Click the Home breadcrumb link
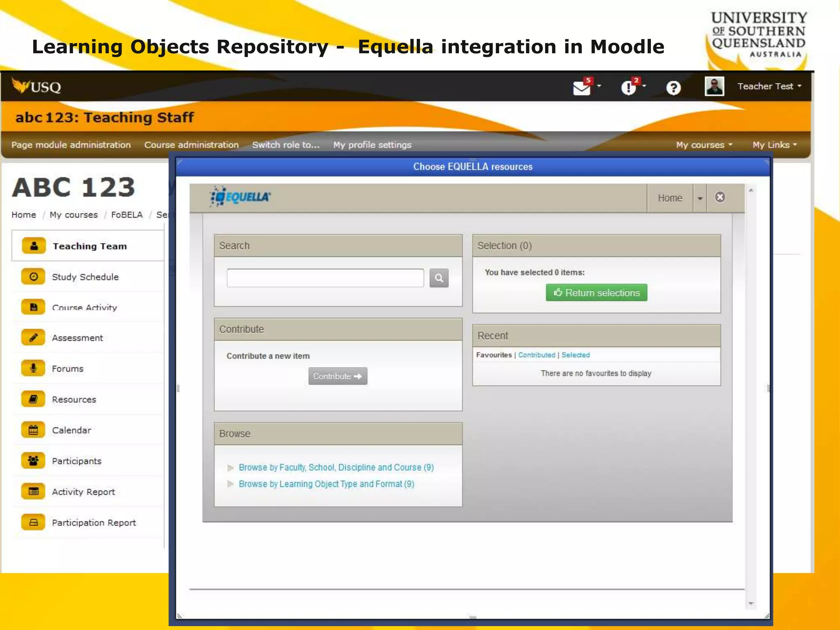This screenshot has width=840, height=630. (x=24, y=215)
